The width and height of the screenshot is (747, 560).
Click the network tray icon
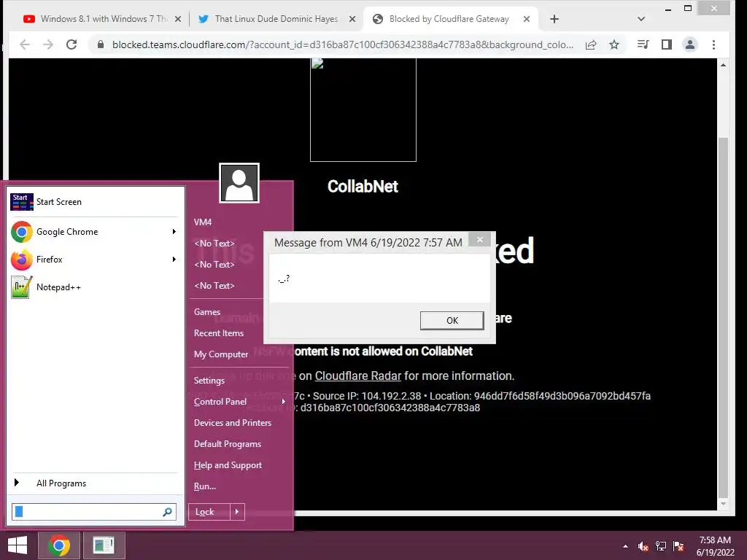click(661, 546)
